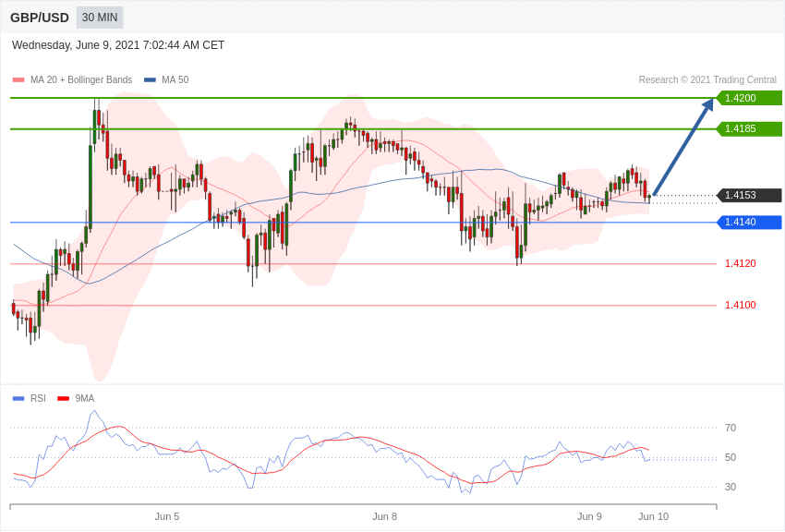The image size is (785, 532).
Task: Click the Jun 8 date axis label
Action: 384,516
